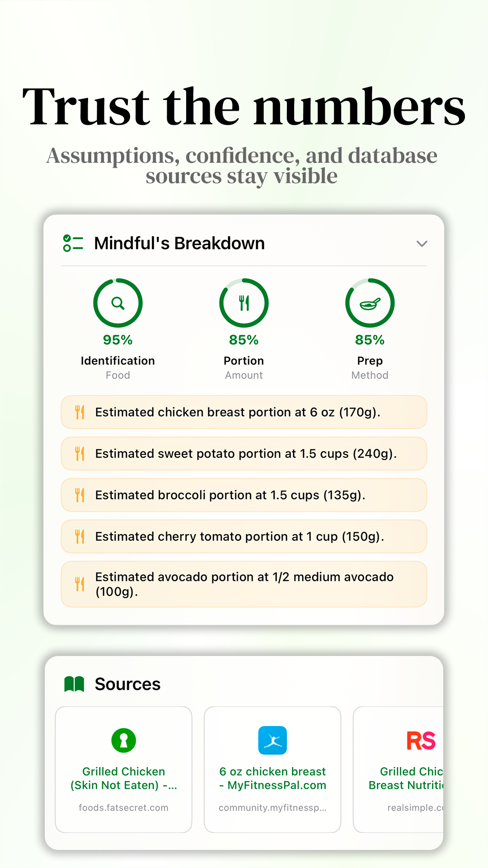The image size is (488, 868).
Task: Tap the Portion fork and knife ring
Action: point(244,303)
